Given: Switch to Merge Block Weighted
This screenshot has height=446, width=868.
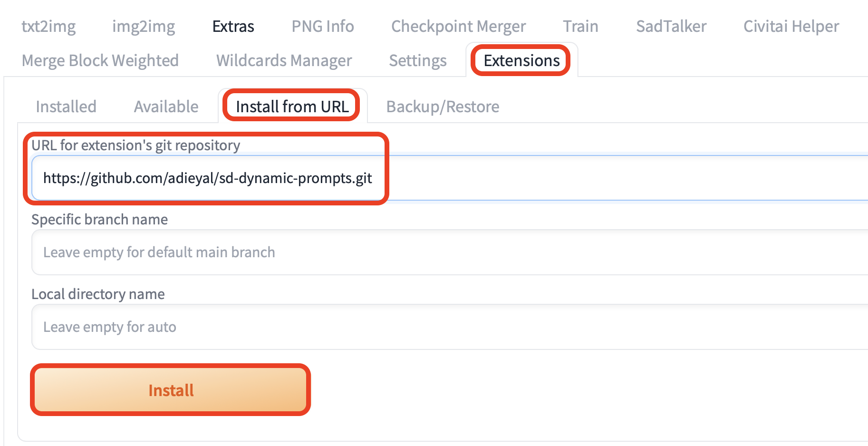Looking at the screenshot, I should pos(100,60).
